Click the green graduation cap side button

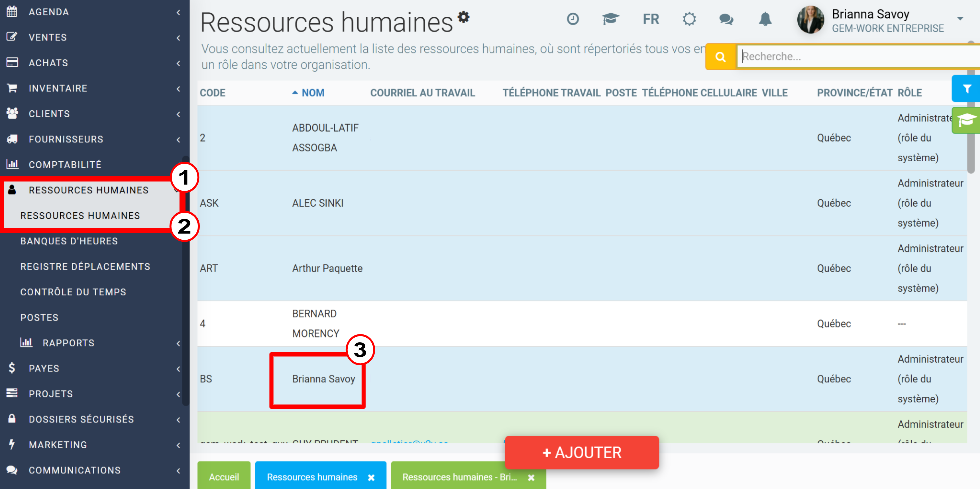pyautogui.click(x=966, y=120)
